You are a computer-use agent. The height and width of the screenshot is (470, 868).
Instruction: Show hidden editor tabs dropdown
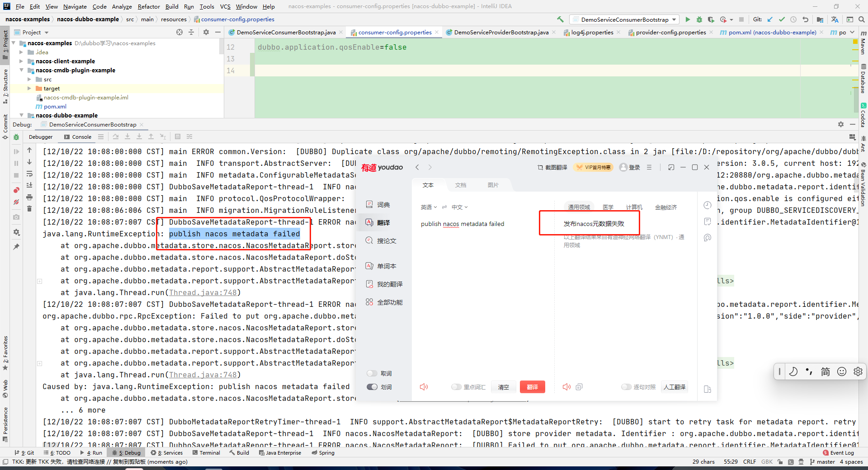(x=852, y=32)
